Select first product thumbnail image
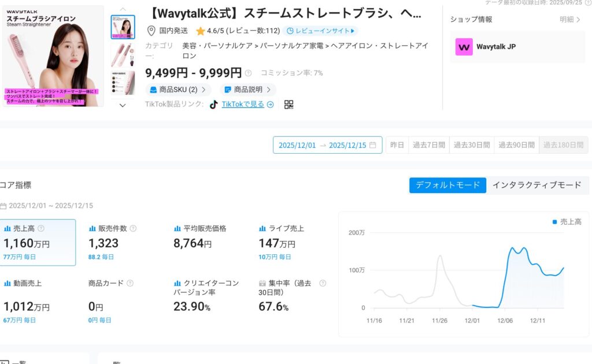This screenshot has width=592, height=364. click(123, 27)
